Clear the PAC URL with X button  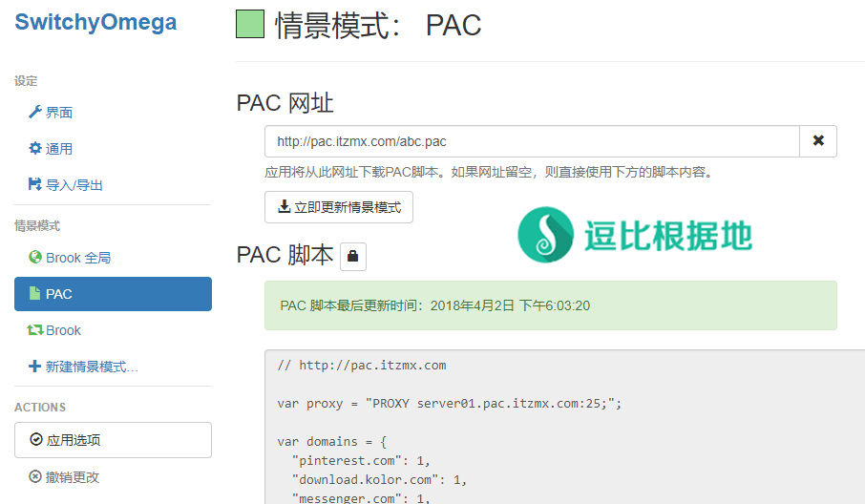tap(818, 141)
